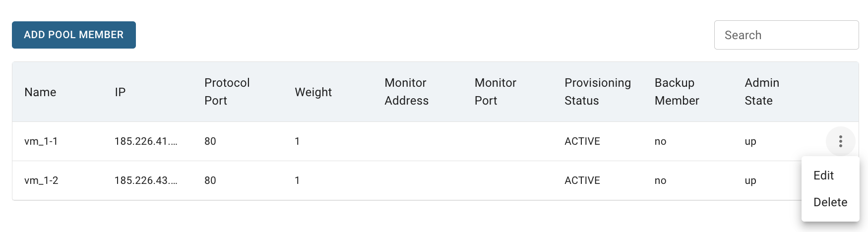868x232 pixels.
Task: Click the 185.226.41 IP address cell
Action: click(x=146, y=141)
